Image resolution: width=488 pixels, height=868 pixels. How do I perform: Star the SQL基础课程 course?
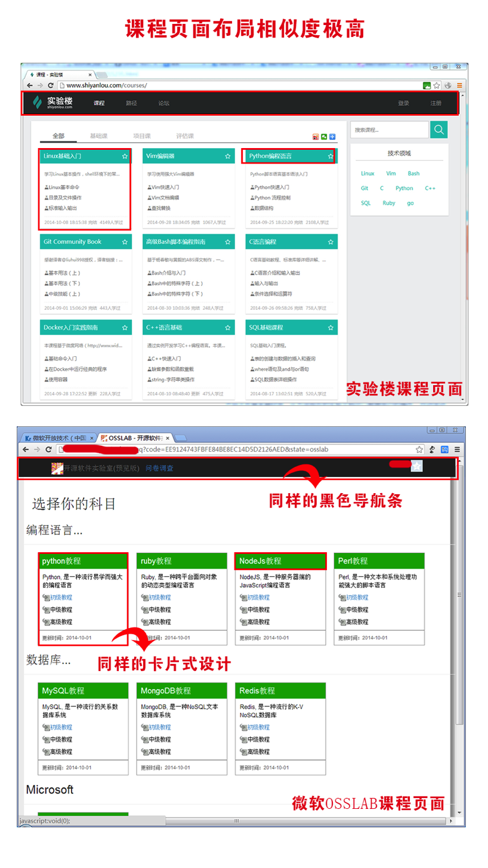click(331, 328)
